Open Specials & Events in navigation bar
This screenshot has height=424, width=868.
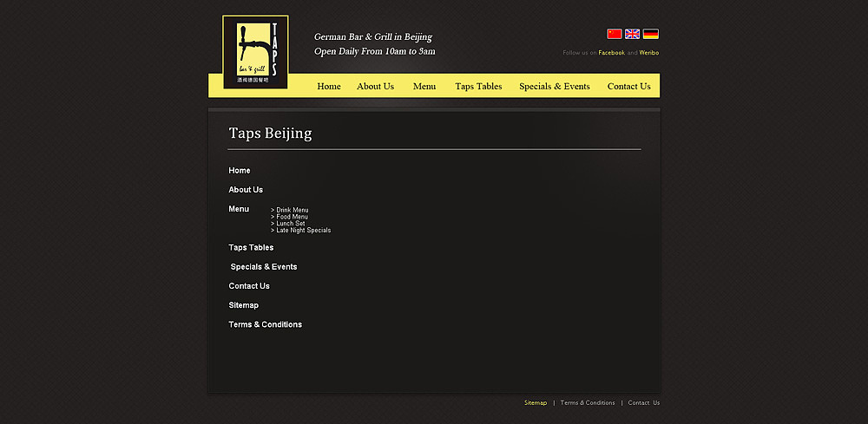pos(554,86)
